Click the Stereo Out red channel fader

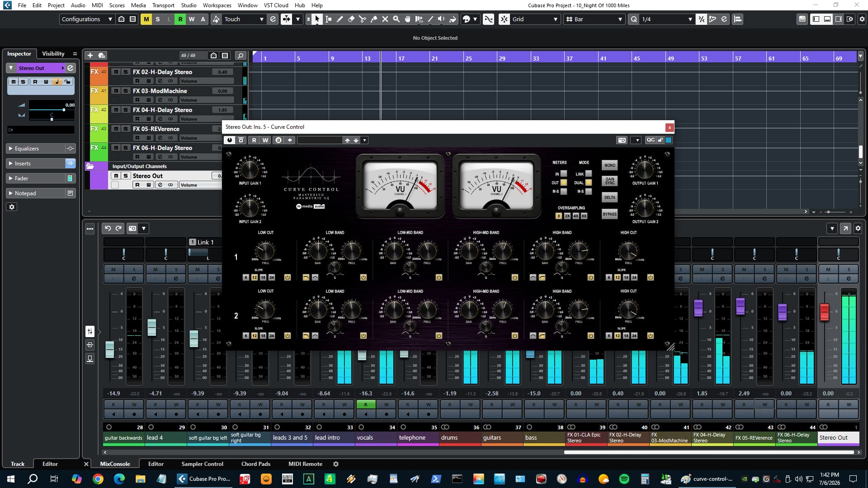pos(824,312)
